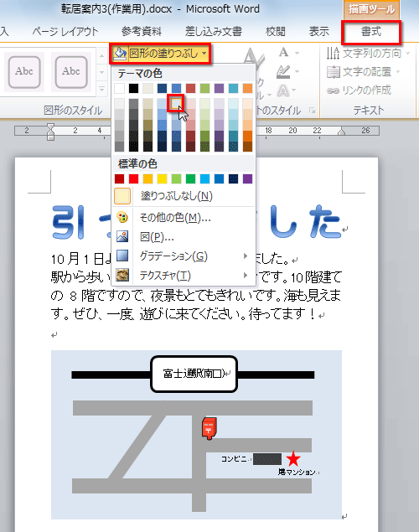The width and height of the screenshot is (419, 532).
Task: Pick the white theme color swatch
Action: (x=119, y=89)
